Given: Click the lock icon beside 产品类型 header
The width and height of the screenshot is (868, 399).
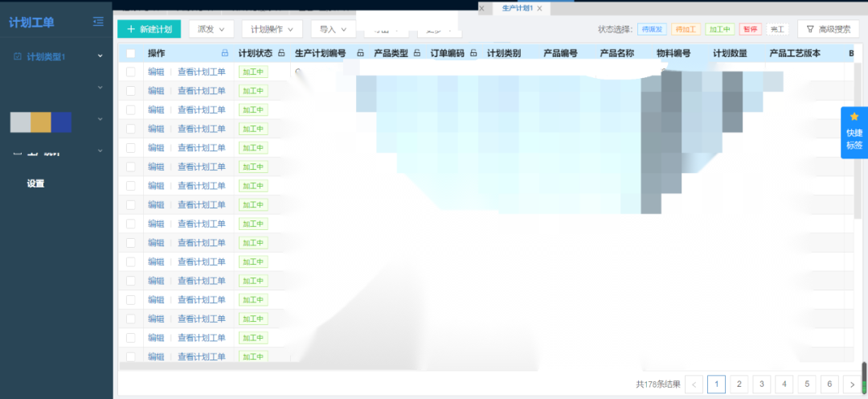Looking at the screenshot, I should coord(417,54).
